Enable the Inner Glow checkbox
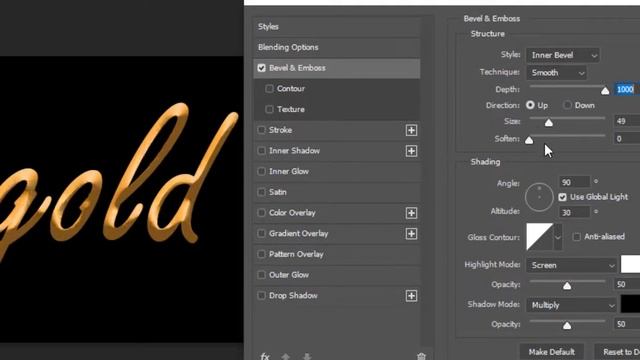 (x=261, y=171)
